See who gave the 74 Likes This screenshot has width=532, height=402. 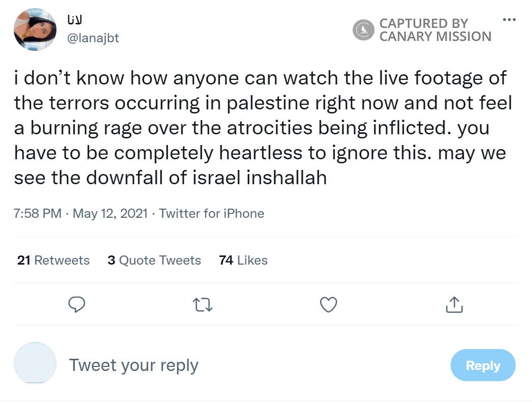tap(243, 261)
